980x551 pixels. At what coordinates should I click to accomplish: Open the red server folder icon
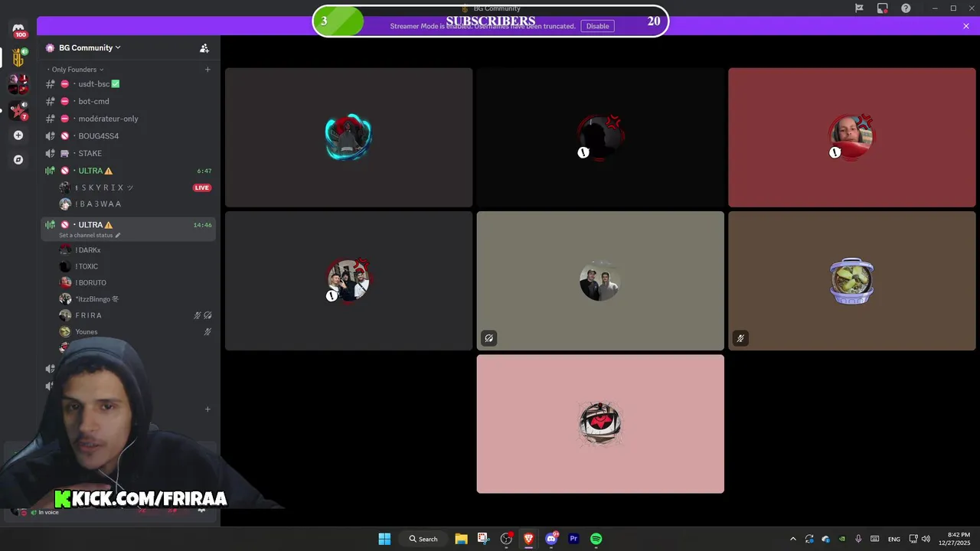18,84
